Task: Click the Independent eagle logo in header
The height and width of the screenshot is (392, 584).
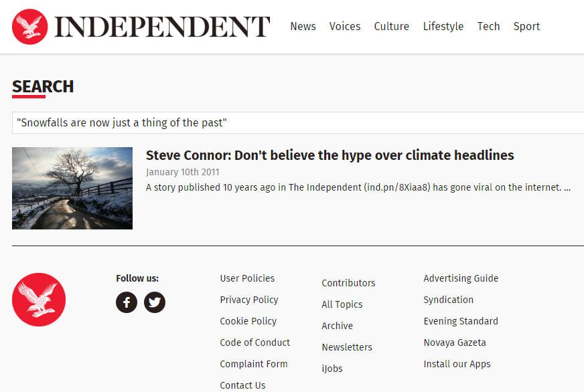Action: pos(29,27)
